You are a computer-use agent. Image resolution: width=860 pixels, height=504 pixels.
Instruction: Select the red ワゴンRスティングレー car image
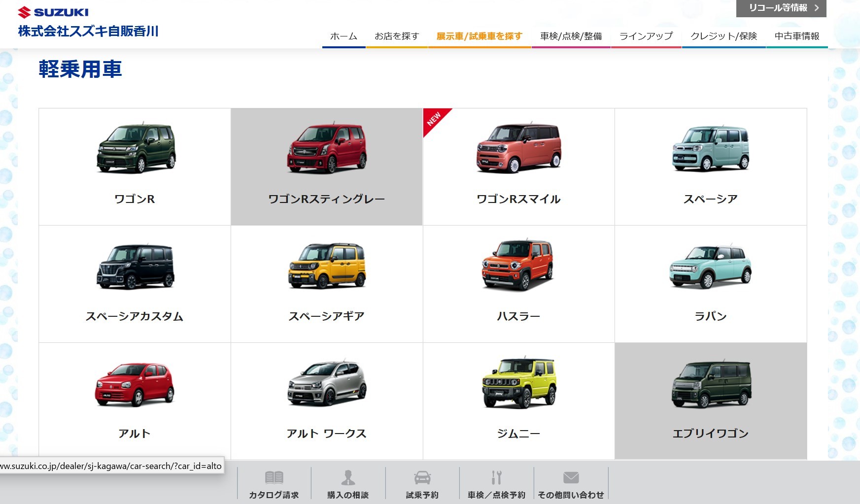327,148
